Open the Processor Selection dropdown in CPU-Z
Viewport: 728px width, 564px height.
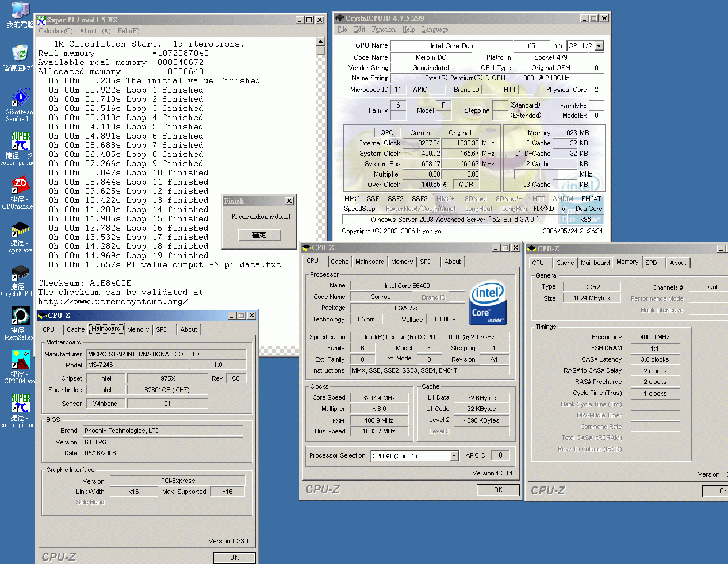(454, 456)
